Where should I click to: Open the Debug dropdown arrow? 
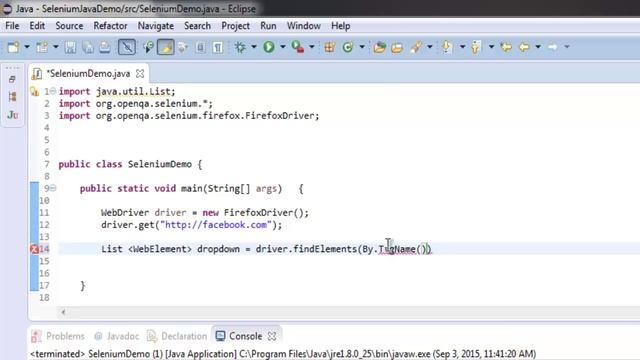click(253, 47)
